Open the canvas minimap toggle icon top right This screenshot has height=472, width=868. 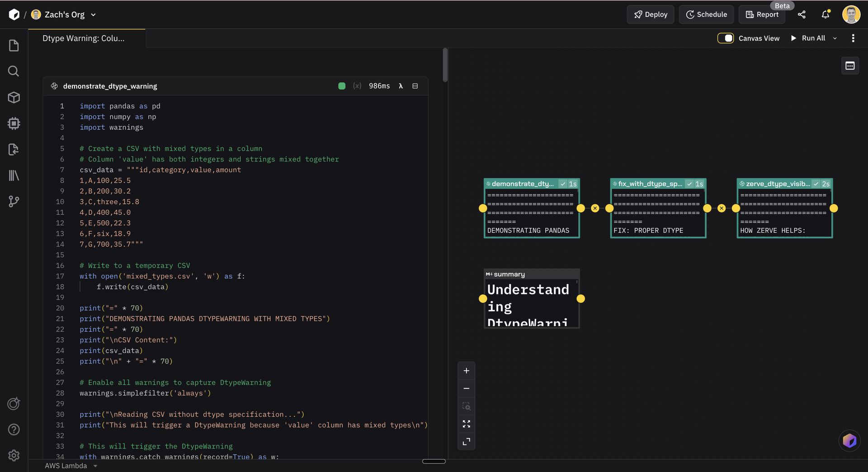849,66
